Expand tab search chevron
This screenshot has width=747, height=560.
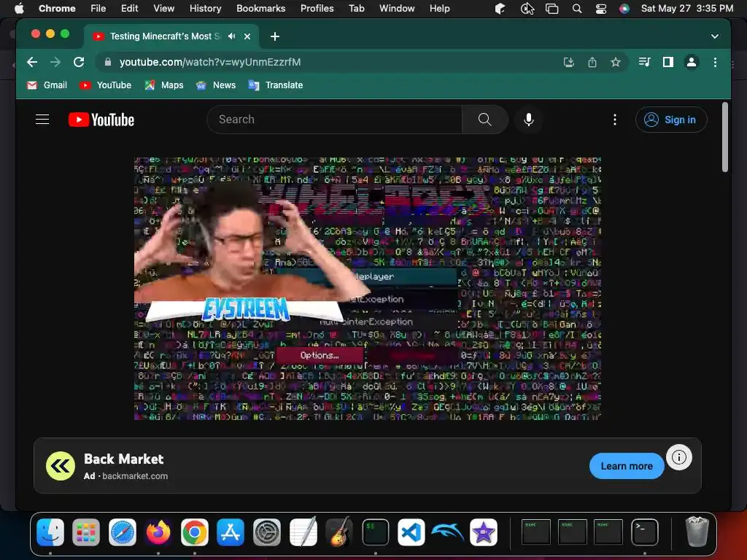[x=715, y=36]
